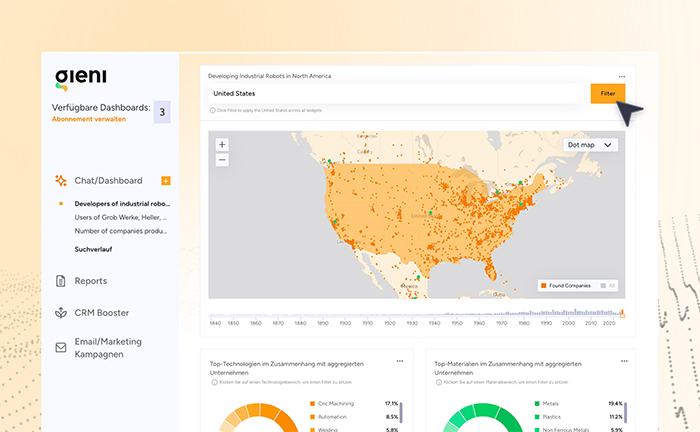The width and height of the screenshot is (700, 432).
Task: Click 19.4% value for Metals
Action: 616,403
